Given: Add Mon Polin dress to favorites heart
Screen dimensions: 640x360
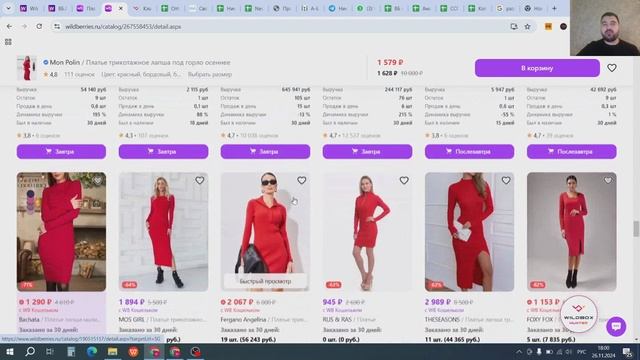Looking at the screenshot, I should click(611, 68).
